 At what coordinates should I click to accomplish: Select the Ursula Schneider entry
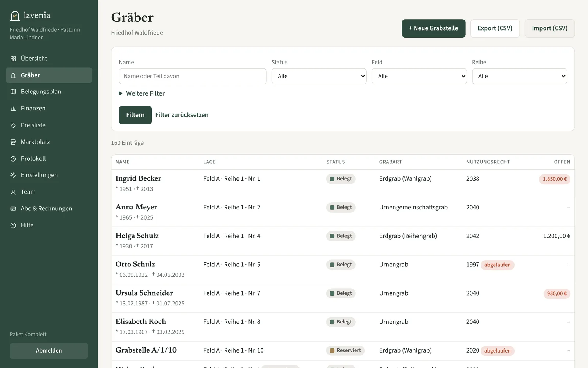pyautogui.click(x=144, y=293)
